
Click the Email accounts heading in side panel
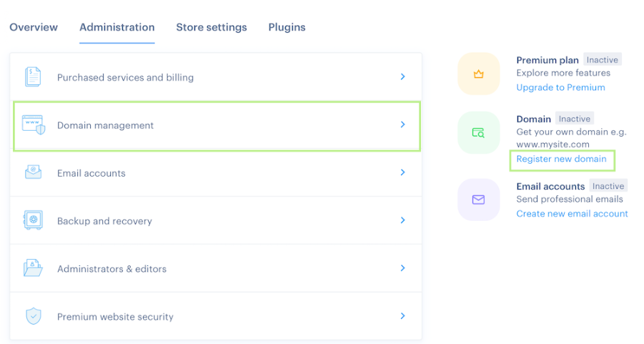pyautogui.click(x=550, y=186)
